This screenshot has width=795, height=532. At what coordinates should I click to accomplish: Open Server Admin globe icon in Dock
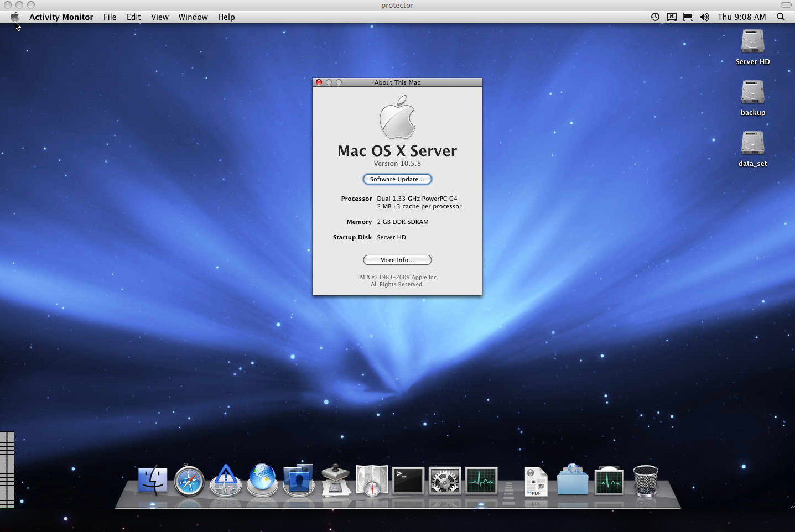pos(262,479)
